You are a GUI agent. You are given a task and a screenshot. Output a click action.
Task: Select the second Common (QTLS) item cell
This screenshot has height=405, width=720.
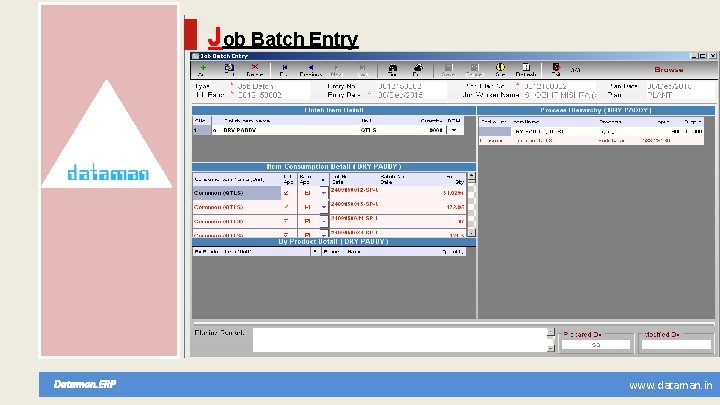click(x=236, y=207)
